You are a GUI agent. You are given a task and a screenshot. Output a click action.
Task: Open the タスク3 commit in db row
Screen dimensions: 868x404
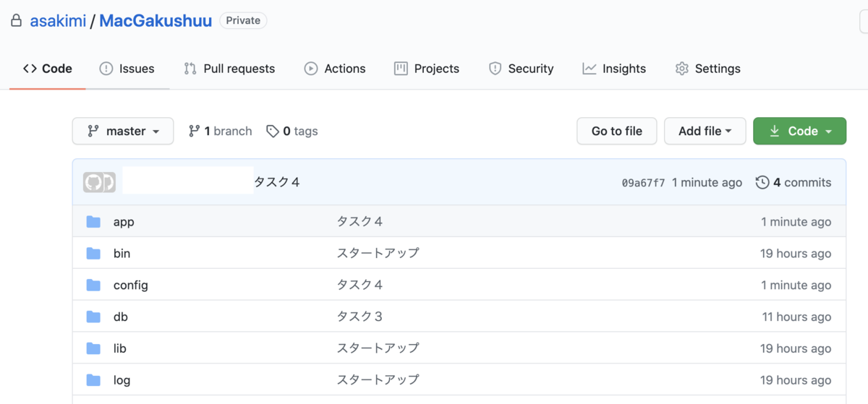(x=360, y=317)
